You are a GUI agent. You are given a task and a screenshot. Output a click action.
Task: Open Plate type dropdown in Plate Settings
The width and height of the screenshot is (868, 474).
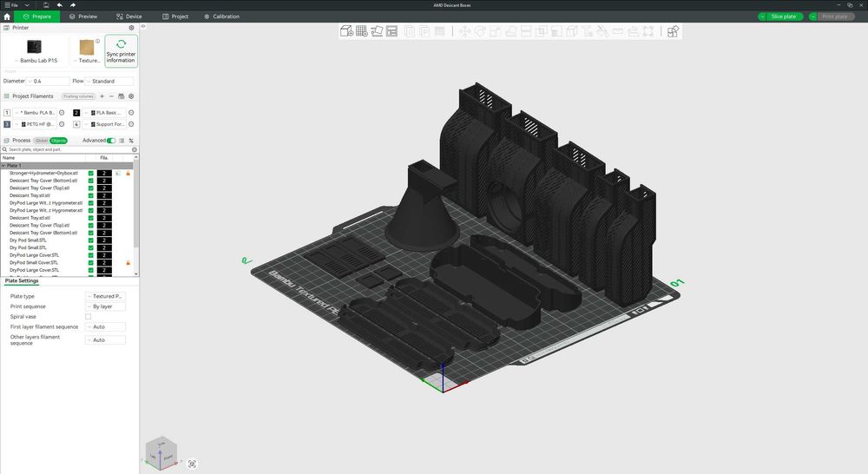click(x=105, y=296)
